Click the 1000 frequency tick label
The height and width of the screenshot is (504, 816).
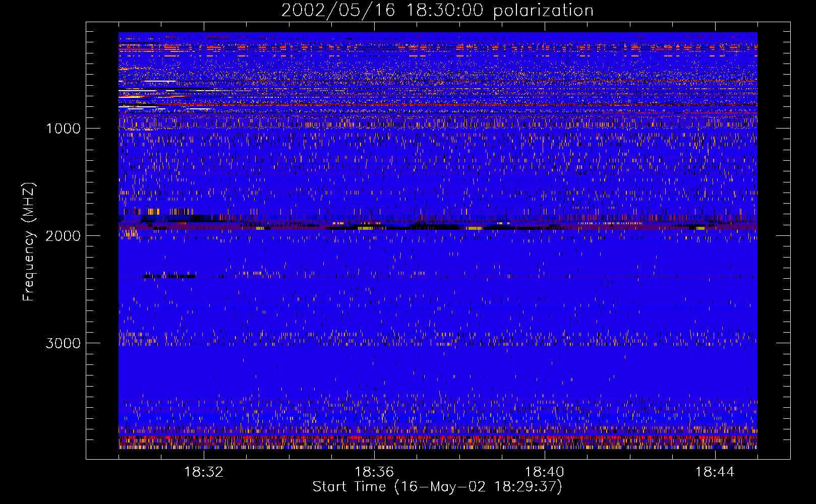pos(63,129)
